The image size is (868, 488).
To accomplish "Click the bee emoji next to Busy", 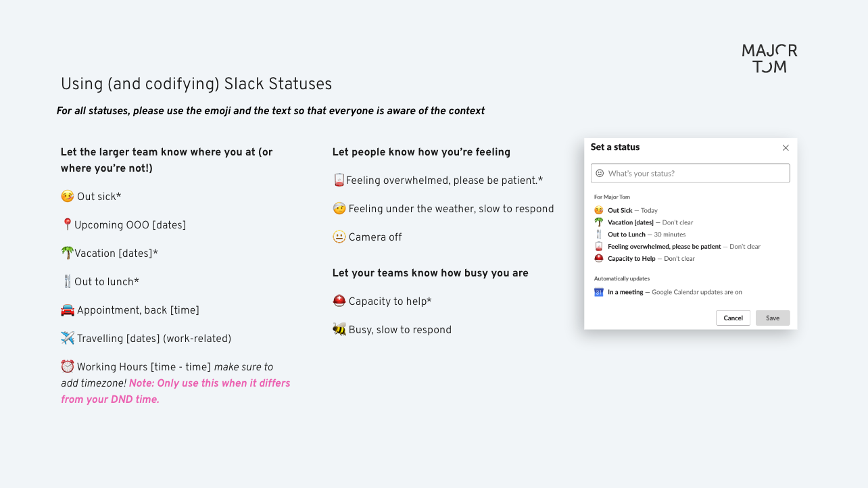I will pyautogui.click(x=339, y=329).
